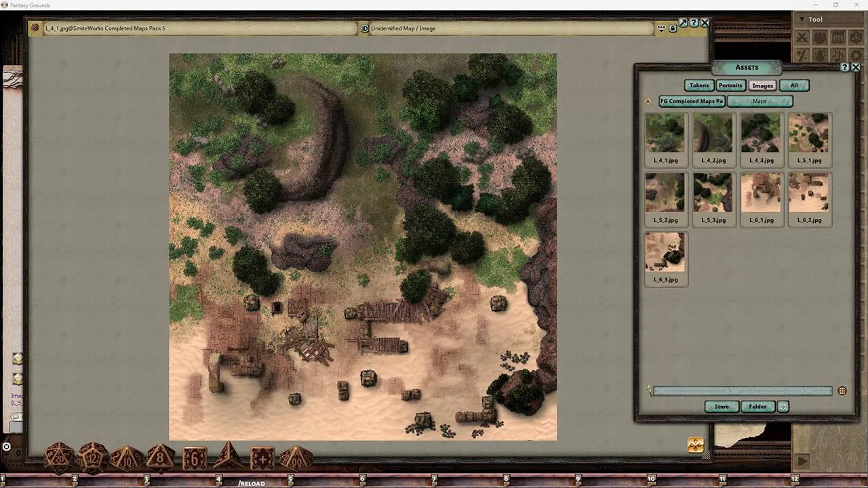The width and height of the screenshot is (868, 488).
Task: Click the assets search filter field
Action: click(x=742, y=391)
